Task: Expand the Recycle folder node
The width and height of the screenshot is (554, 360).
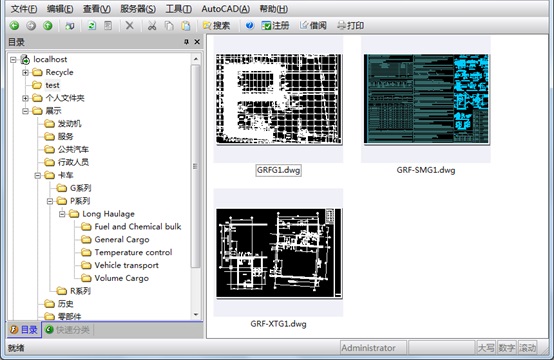Action: click(x=25, y=72)
